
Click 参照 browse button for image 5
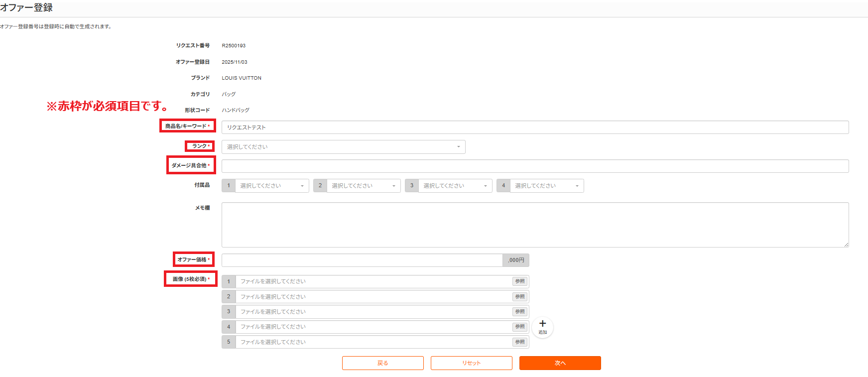coord(520,342)
